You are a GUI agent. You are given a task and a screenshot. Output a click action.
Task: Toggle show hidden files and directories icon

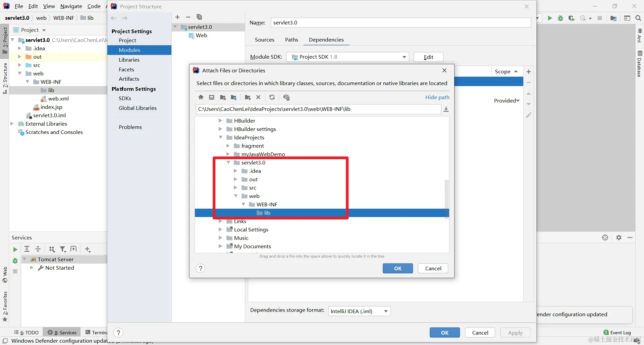[x=286, y=97]
